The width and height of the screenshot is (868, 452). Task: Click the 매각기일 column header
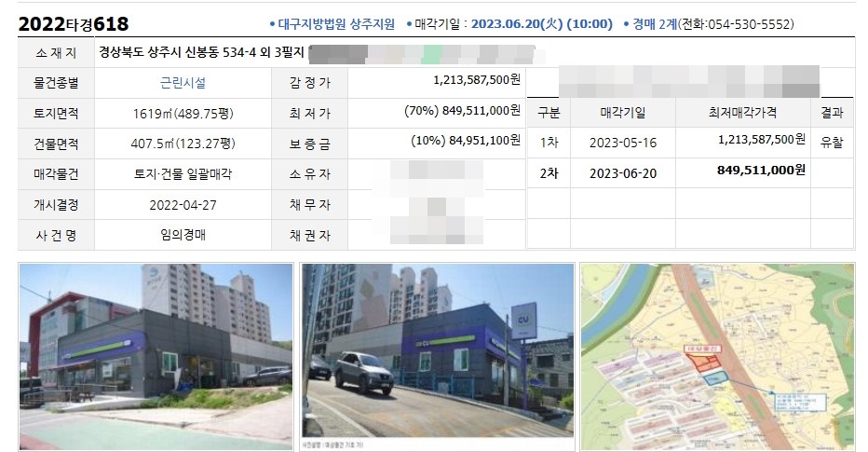pyautogui.click(x=623, y=113)
